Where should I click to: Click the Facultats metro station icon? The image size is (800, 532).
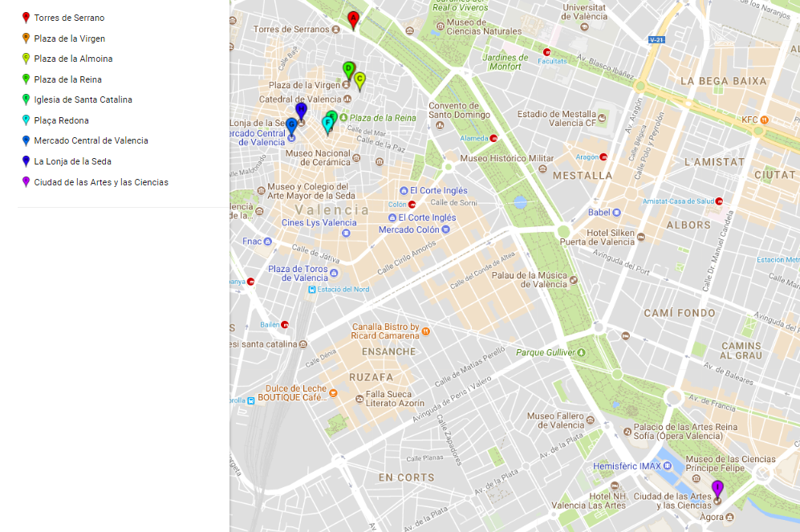[546, 51]
